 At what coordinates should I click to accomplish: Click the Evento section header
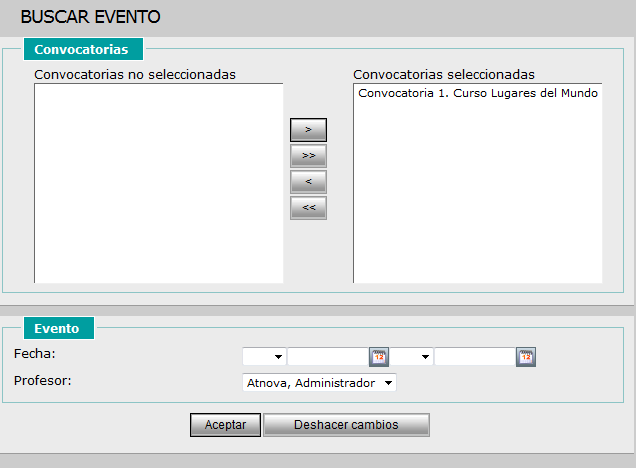click(59, 328)
